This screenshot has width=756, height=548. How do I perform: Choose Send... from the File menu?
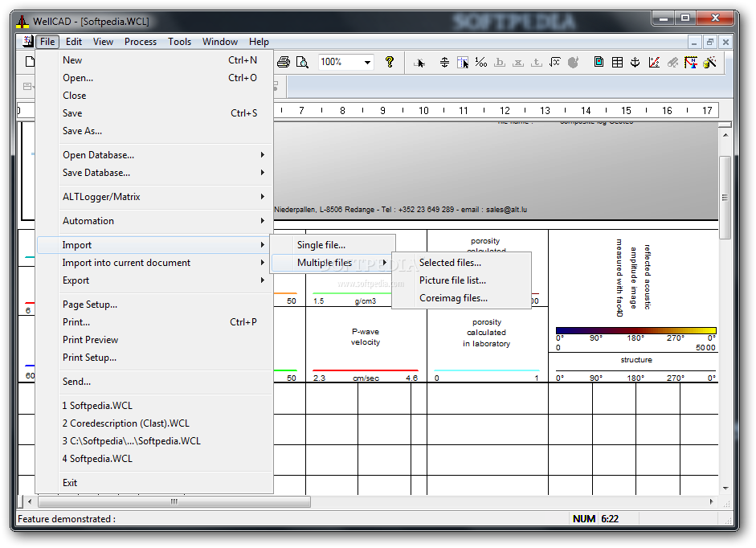(155, 382)
